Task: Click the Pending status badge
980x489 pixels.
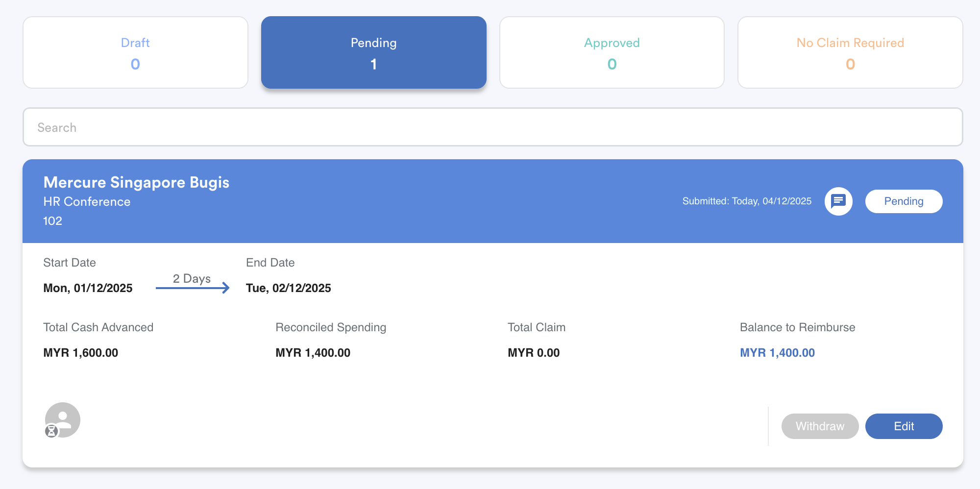Action: [x=904, y=201]
